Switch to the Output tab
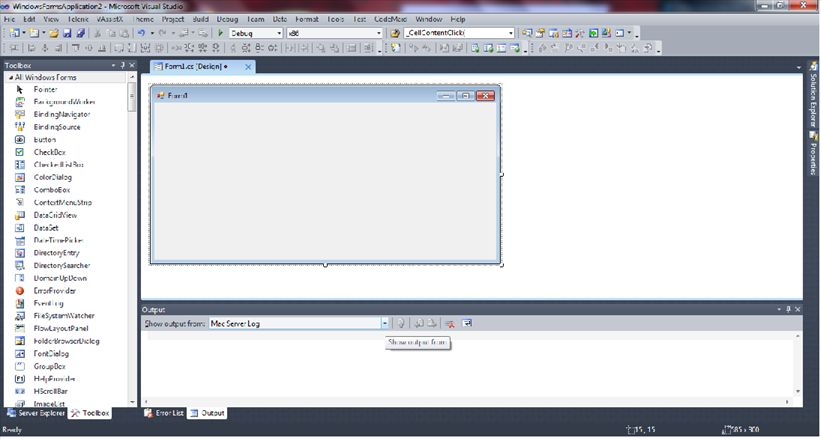The image size is (821, 439). click(207, 413)
